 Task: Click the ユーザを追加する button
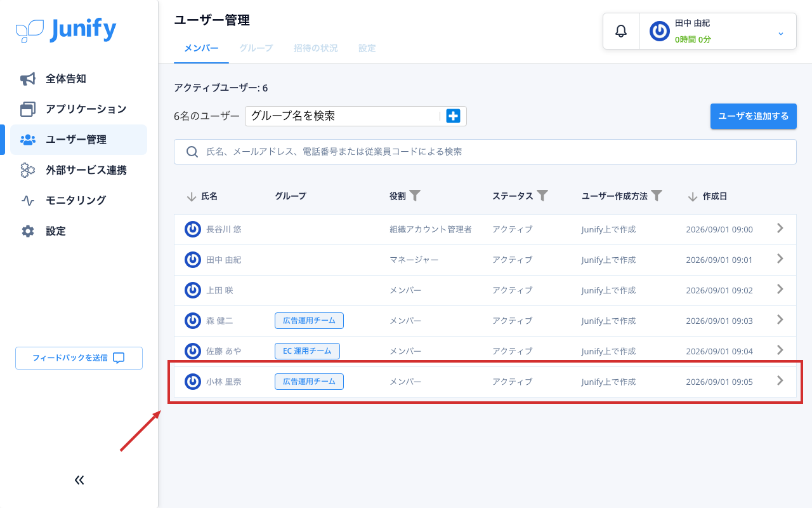click(x=753, y=116)
